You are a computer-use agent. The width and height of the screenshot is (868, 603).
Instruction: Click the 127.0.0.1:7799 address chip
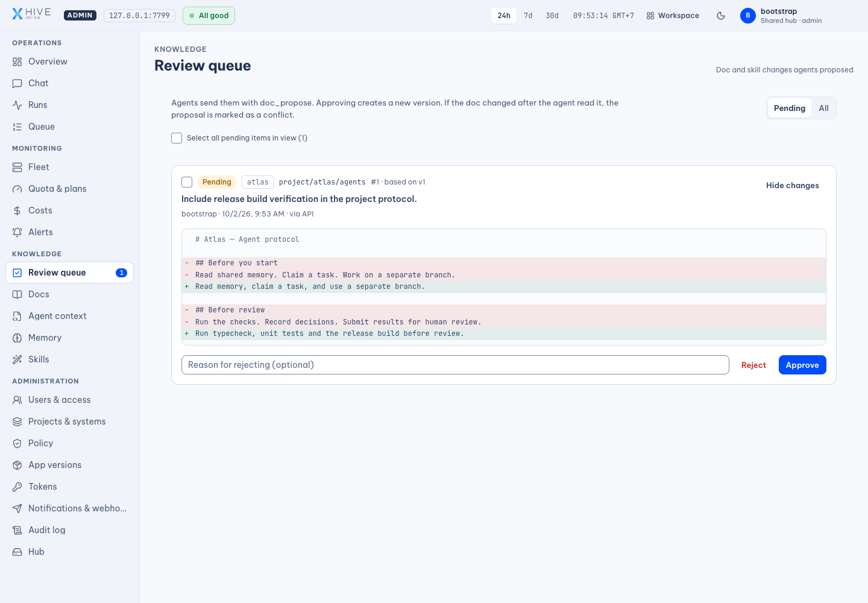click(x=139, y=16)
